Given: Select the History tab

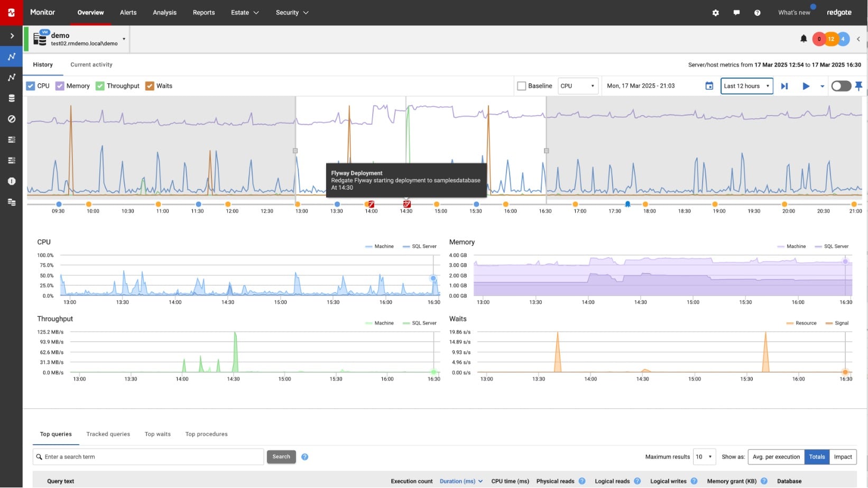Looking at the screenshot, I should (x=43, y=64).
